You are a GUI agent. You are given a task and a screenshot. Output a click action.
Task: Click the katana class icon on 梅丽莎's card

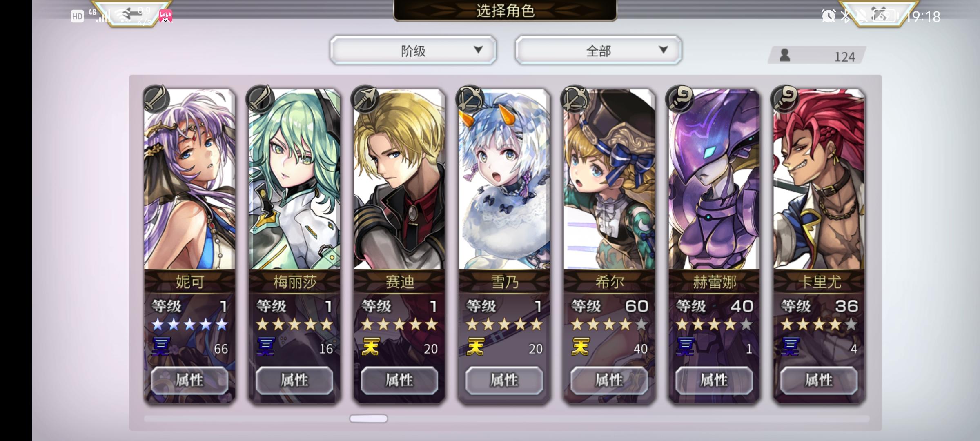click(x=261, y=99)
